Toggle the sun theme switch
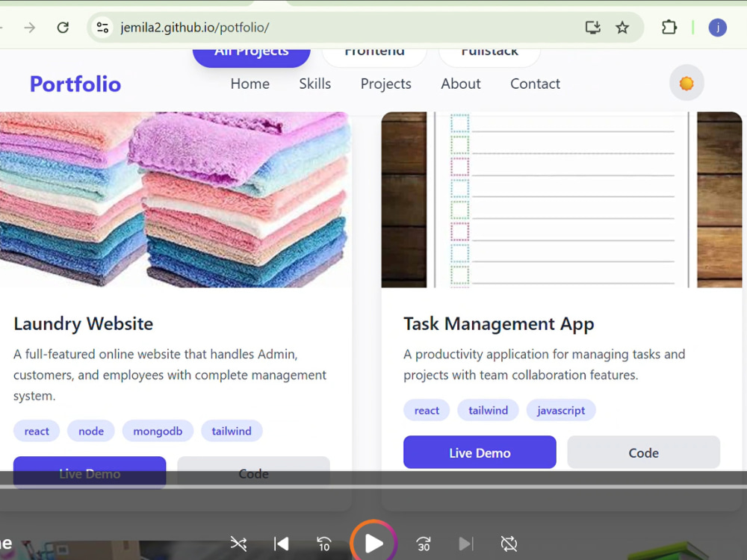The height and width of the screenshot is (560, 747). click(x=686, y=84)
